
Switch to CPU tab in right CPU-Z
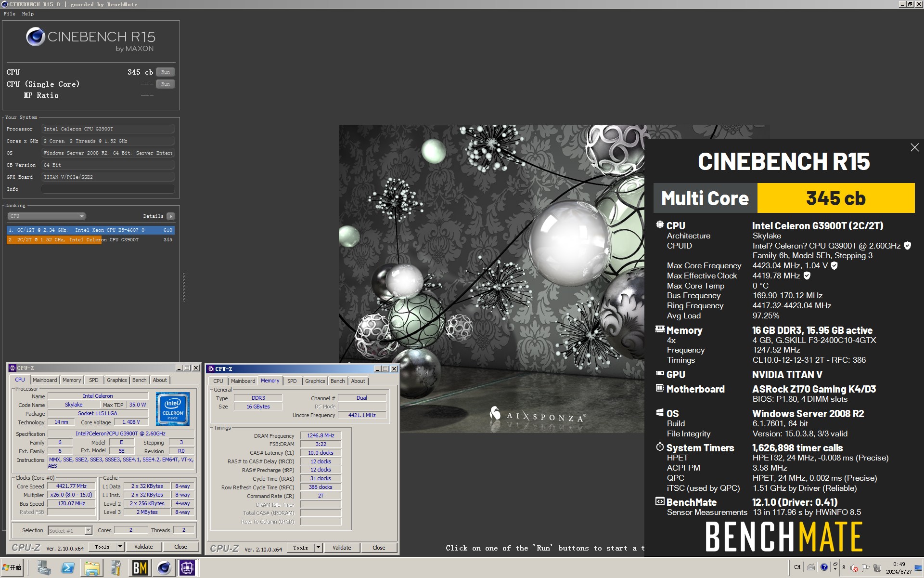(218, 381)
